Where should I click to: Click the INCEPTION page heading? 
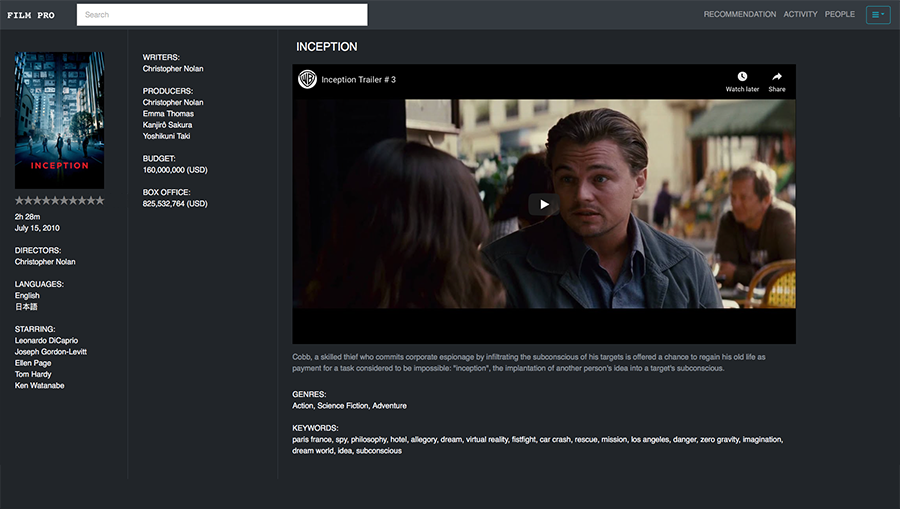coord(327,47)
